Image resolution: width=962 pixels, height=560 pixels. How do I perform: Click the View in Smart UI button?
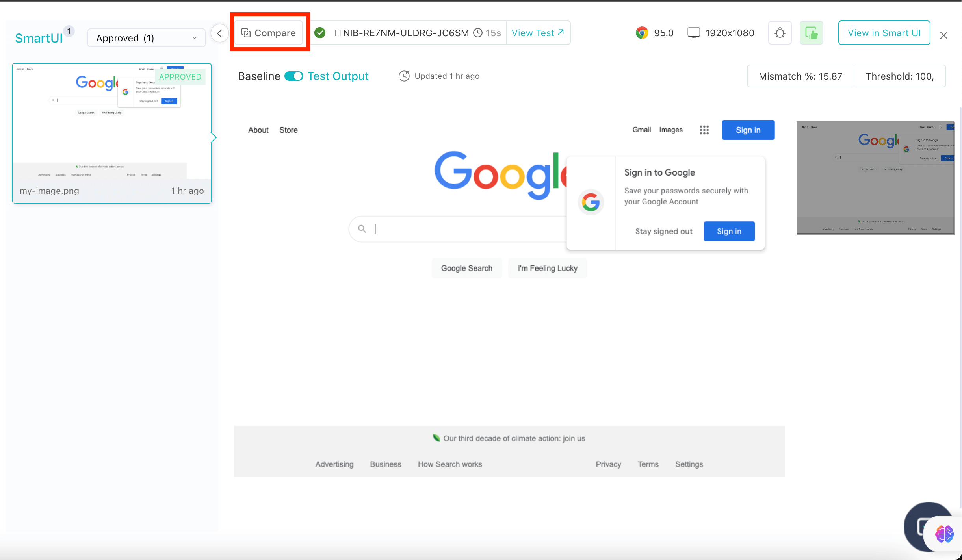(884, 33)
